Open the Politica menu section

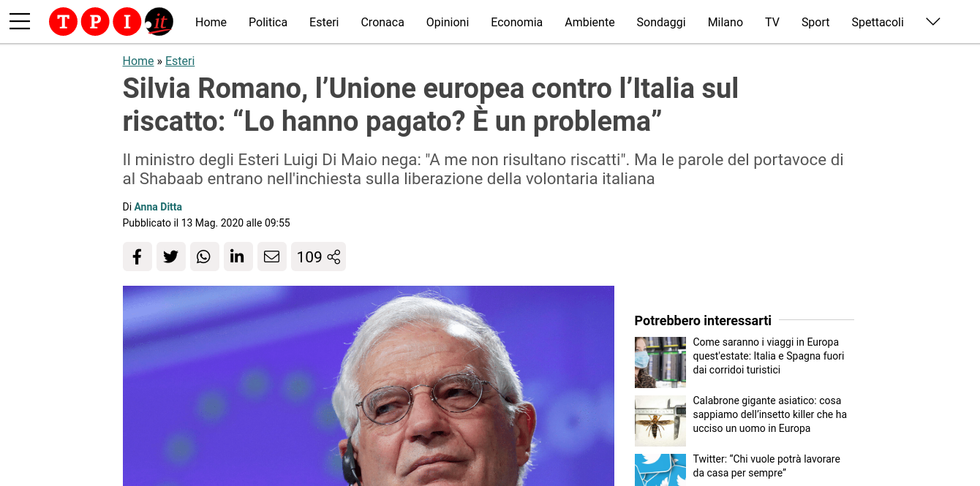(268, 22)
